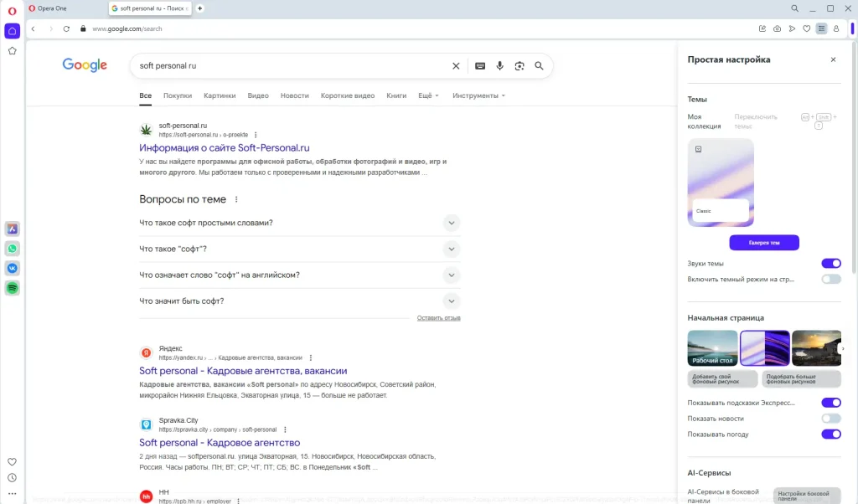
Task: Enable dark mode on pages toggle
Action: coord(830,279)
